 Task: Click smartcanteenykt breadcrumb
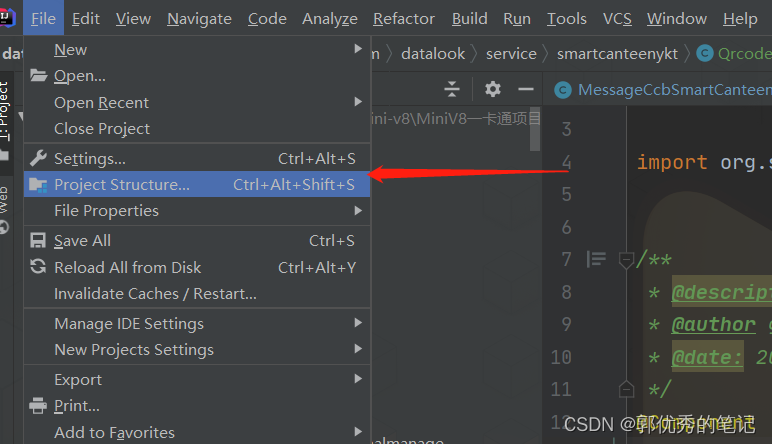click(617, 53)
